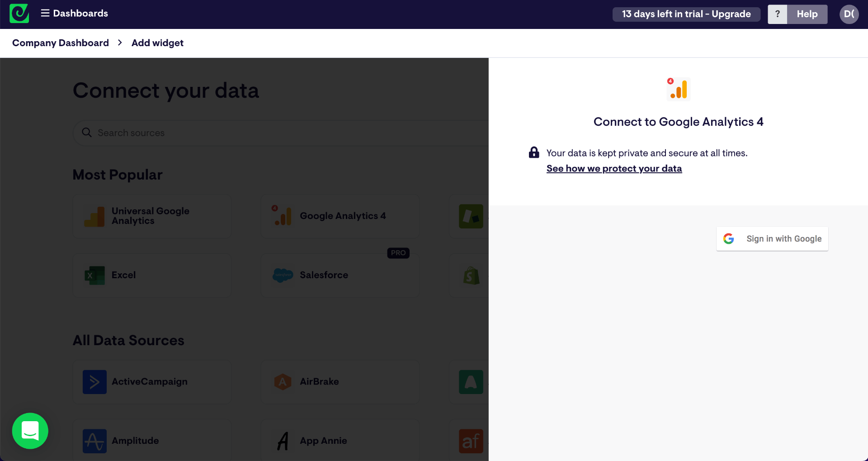Click the Excel icon
This screenshot has height=461, width=868.
(94, 276)
